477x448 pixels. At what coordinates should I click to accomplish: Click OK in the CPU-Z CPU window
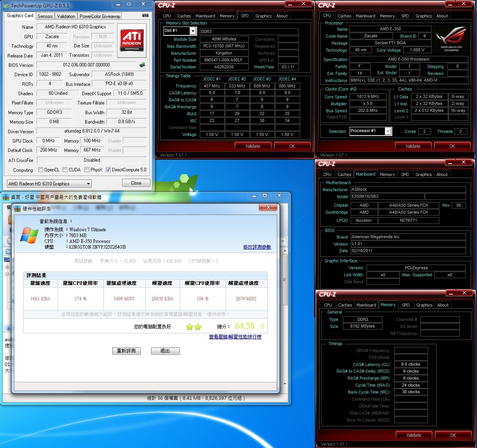coord(453,146)
